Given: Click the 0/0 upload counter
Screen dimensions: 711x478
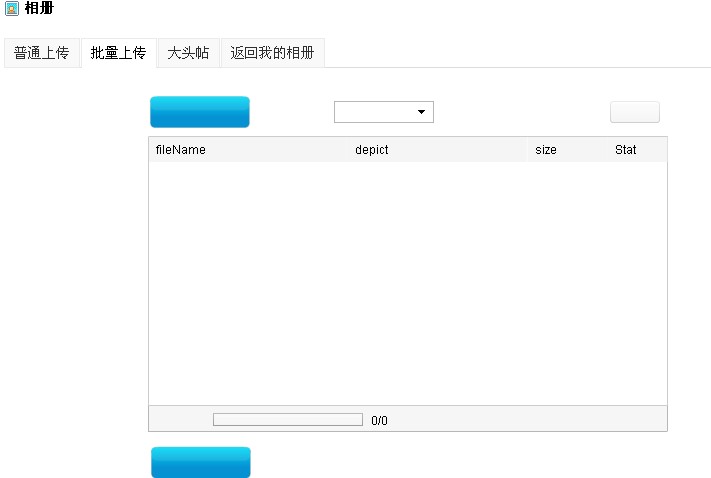Looking at the screenshot, I should click(380, 420).
